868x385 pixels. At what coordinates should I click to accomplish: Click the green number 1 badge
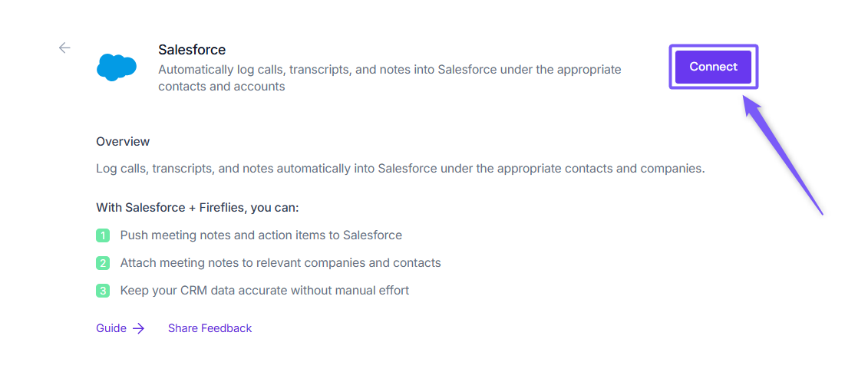pos(103,235)
